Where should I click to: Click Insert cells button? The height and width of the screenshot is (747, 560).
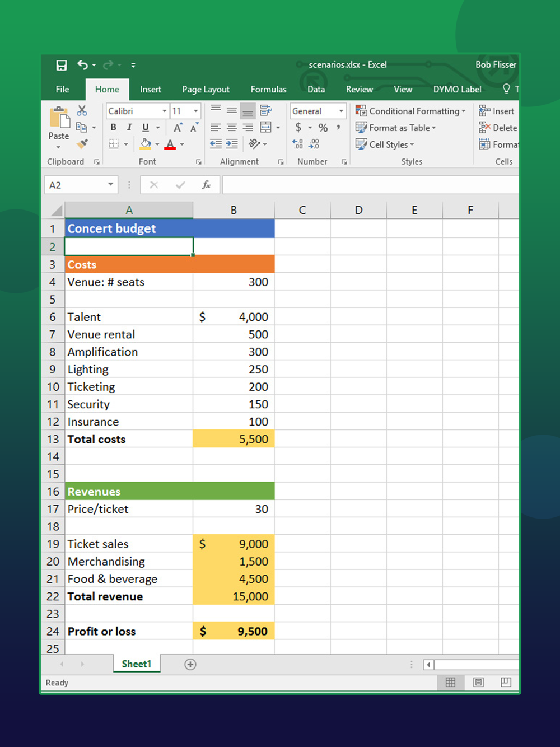coord(497,111)
